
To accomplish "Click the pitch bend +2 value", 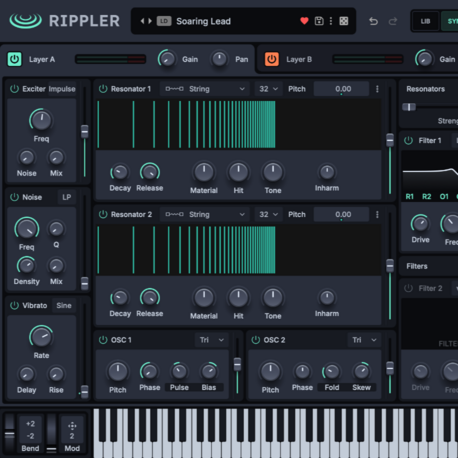I will pos(30,424).
